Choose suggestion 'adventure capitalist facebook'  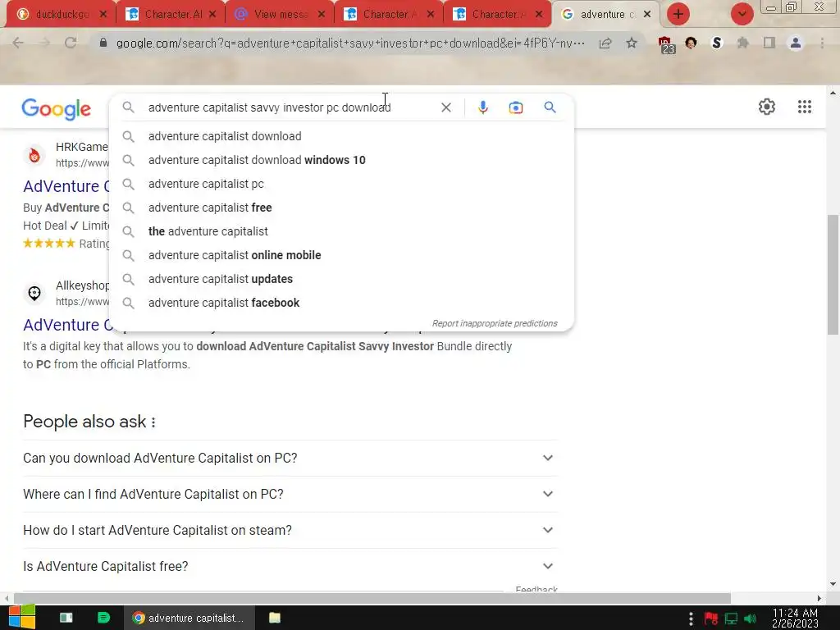[341, 303]
